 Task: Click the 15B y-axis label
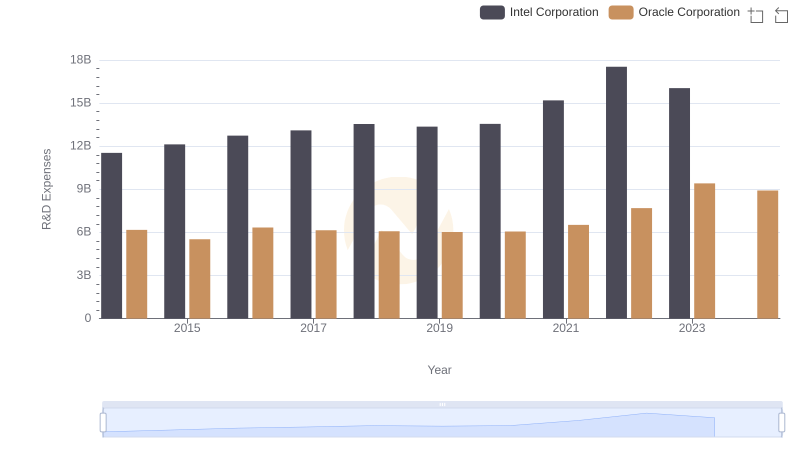(x=81, y=103)
